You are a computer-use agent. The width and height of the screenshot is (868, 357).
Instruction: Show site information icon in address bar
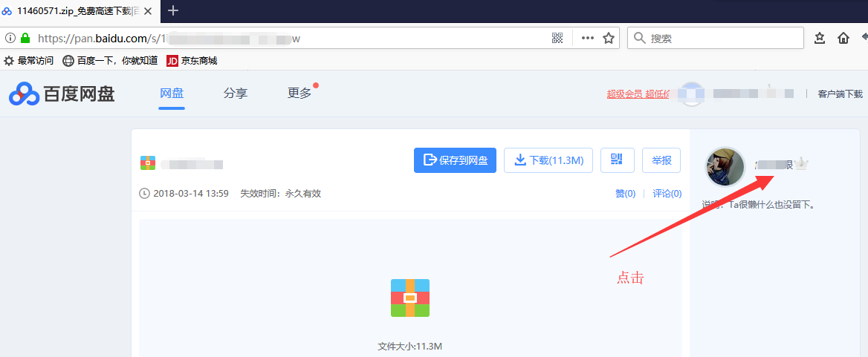click(x=10, y=38)
